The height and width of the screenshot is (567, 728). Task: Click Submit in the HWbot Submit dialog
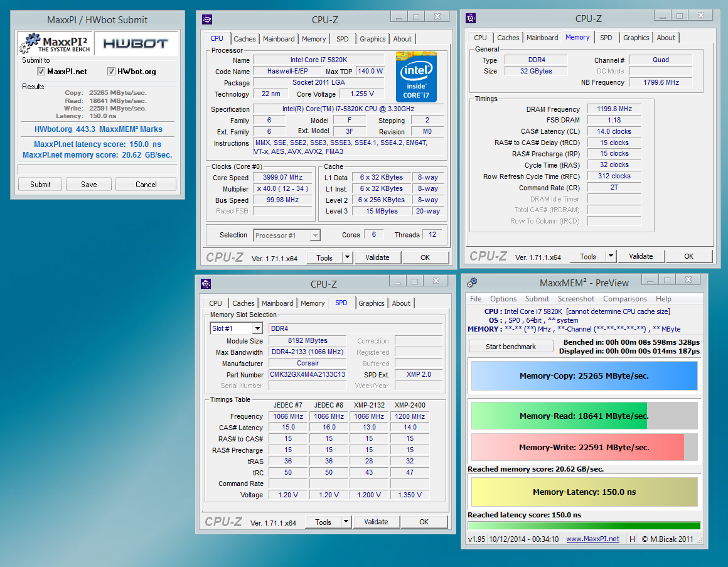pos(40,185)
